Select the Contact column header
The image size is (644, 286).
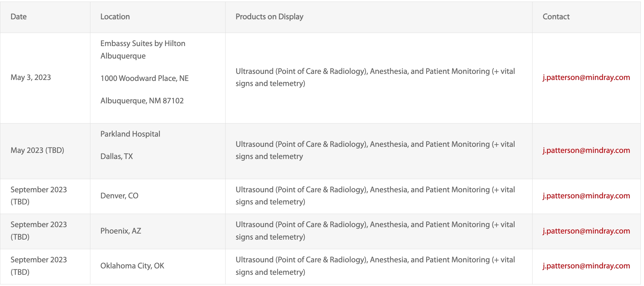tap(556, 17)
